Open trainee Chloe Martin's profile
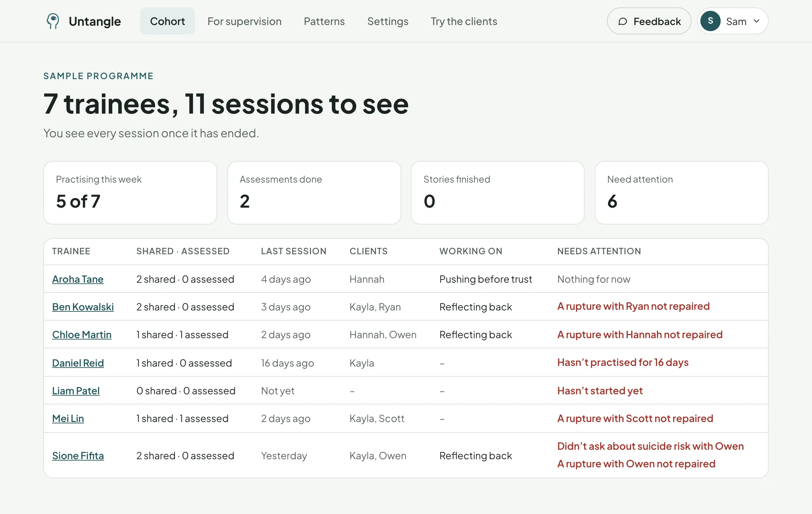812x514 pixels. (82, 334)
